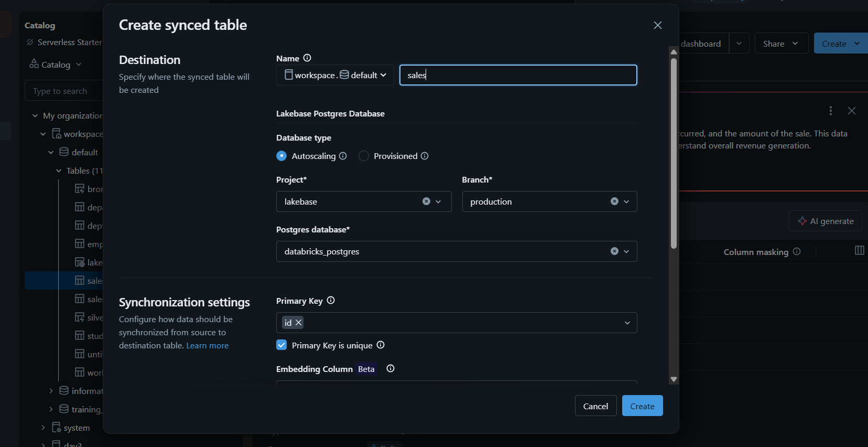Open the column layout icon in table header
868x447 pixels.
860,250
